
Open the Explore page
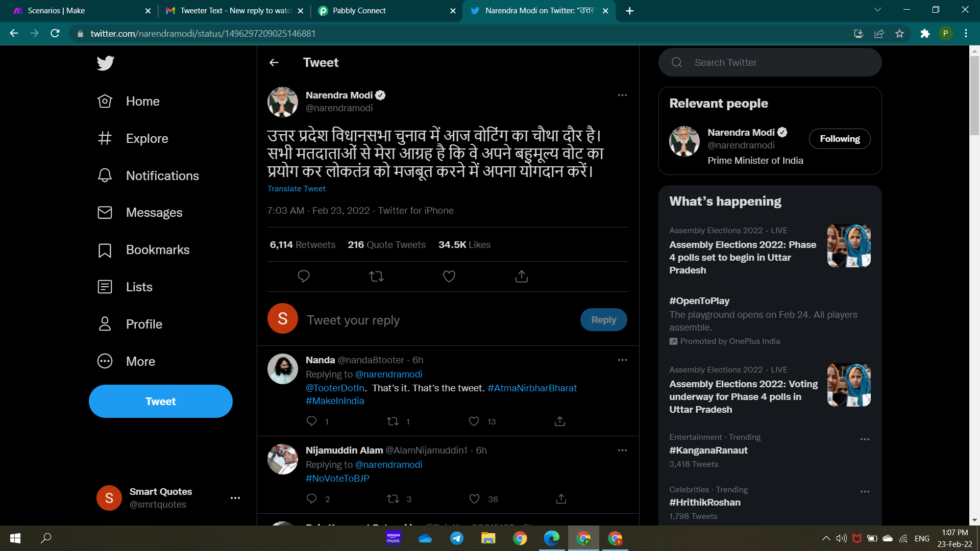(x=132, y=138)
